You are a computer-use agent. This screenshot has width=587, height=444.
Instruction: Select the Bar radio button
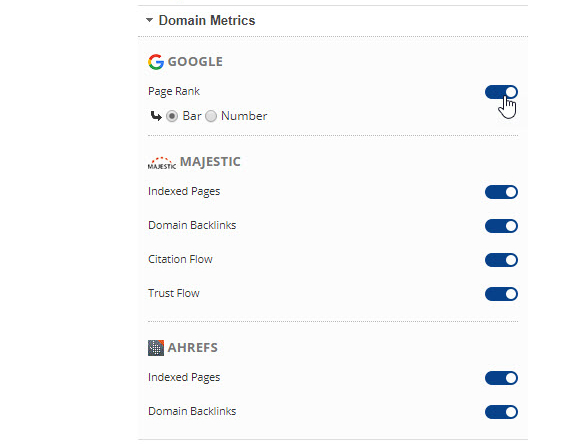tap(172, 116)
